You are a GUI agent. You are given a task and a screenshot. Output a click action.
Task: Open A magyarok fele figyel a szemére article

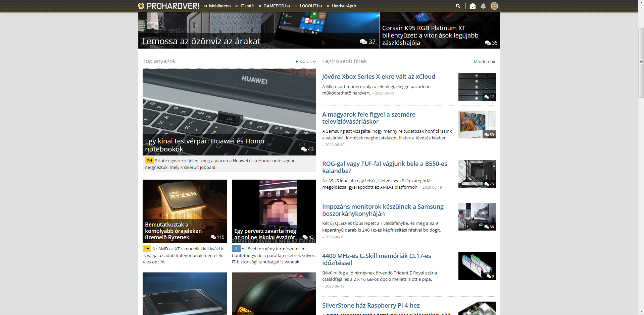click(369, 118)
